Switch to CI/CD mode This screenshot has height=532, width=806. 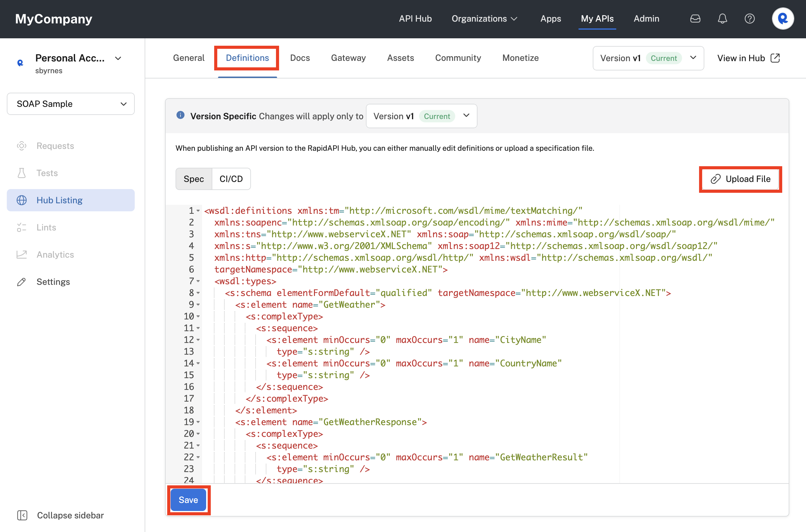point(231,179)
